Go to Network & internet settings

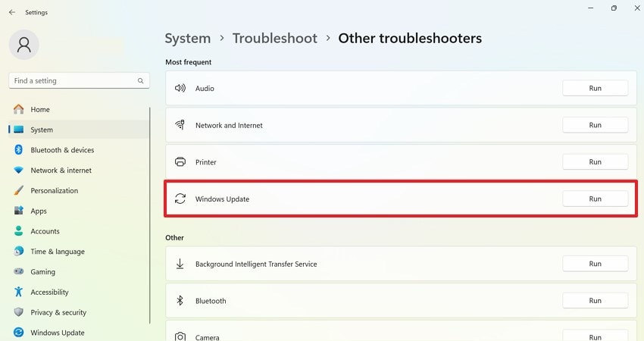[79, 170]
